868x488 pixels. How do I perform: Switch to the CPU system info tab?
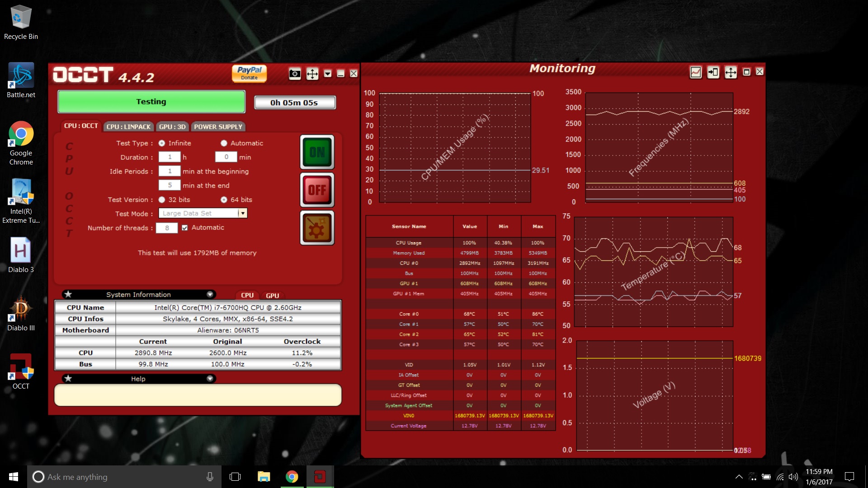pyautogui.click(x=247, y=295)
